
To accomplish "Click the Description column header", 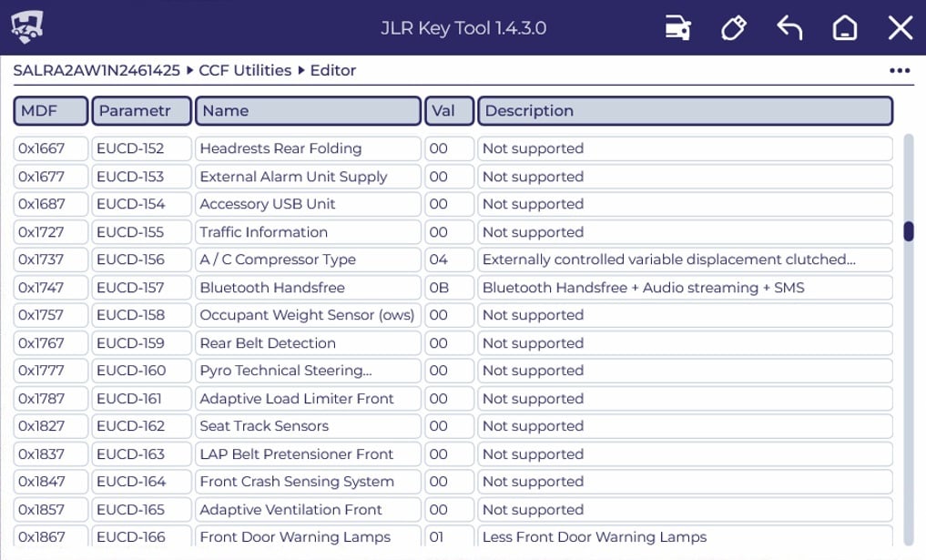I will (x=685, y=110).
